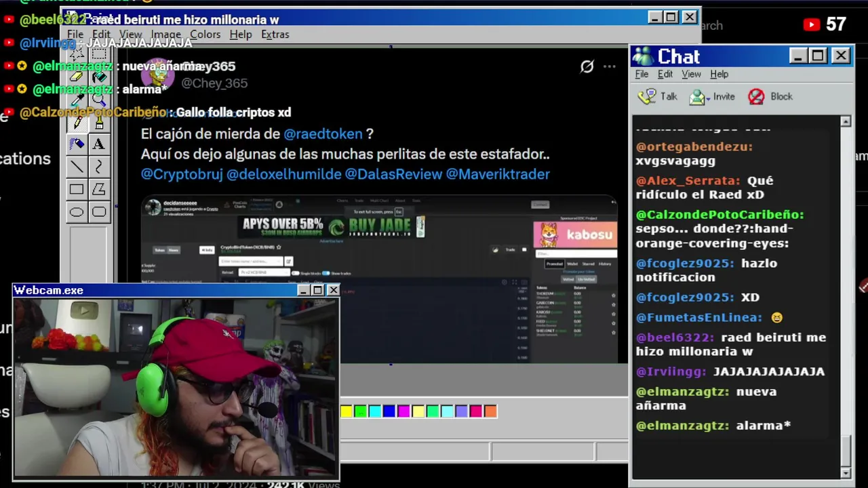This screenshot has height=488, width=868.
Task: Open the @DalasReview mention link
Action: (393, 174)
